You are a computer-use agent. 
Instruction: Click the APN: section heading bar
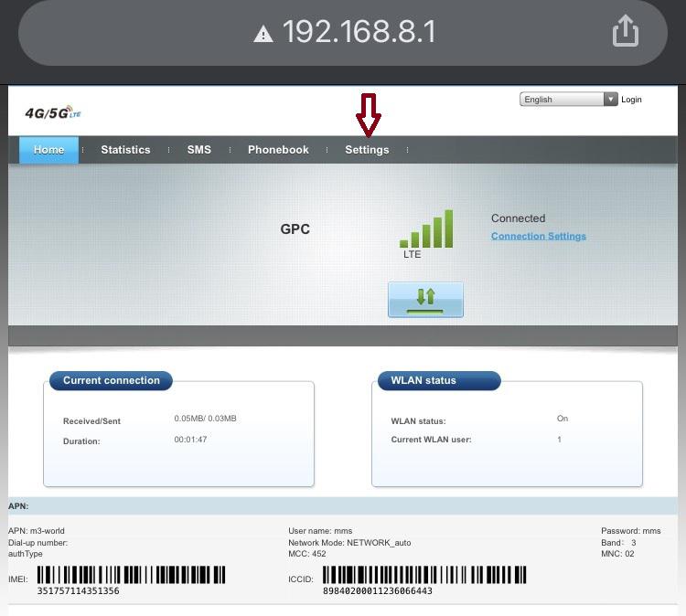[x=343, y=505]
